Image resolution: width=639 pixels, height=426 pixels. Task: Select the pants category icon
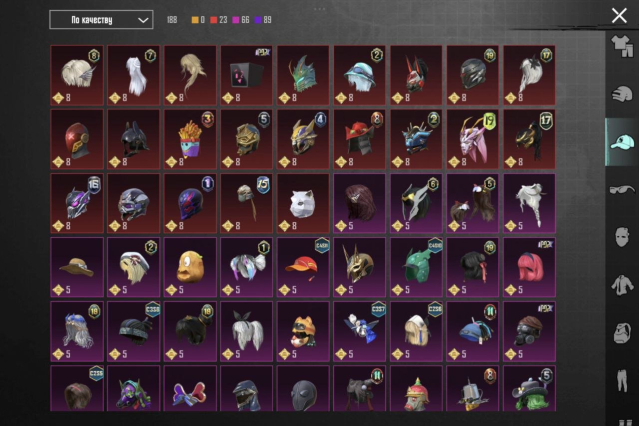(x=622, y=380)
